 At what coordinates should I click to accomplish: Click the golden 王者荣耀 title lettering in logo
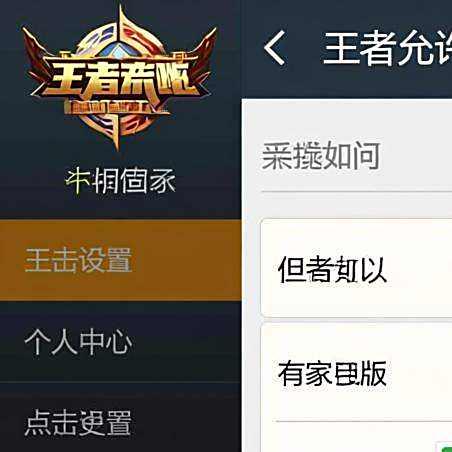[x=119, y=78]
